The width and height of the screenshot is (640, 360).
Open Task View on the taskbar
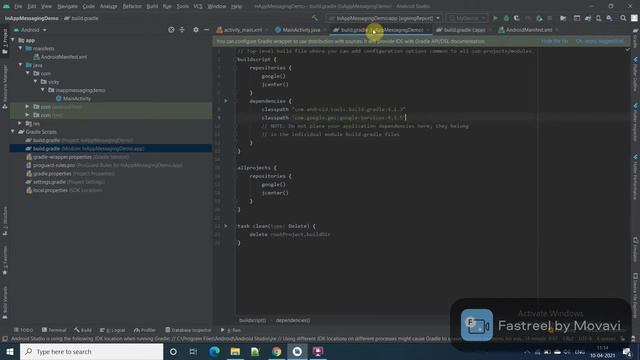click(x=193, y=351)
